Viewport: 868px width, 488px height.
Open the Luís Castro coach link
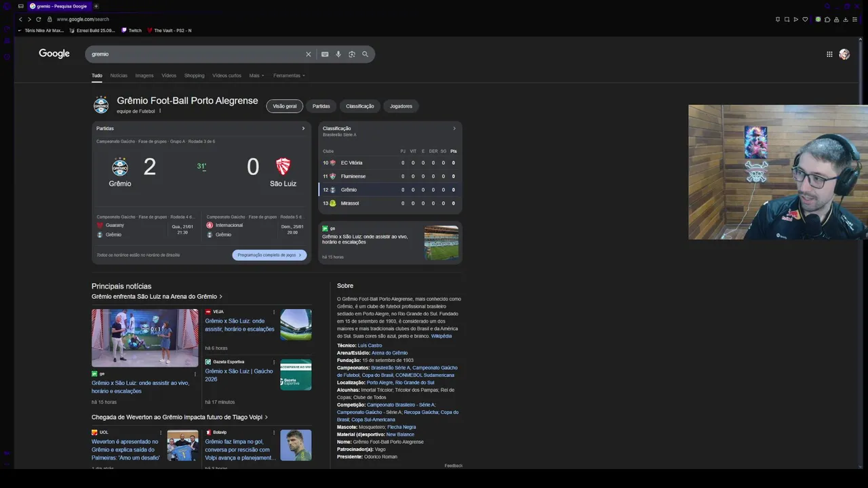(x=370, y=346)
